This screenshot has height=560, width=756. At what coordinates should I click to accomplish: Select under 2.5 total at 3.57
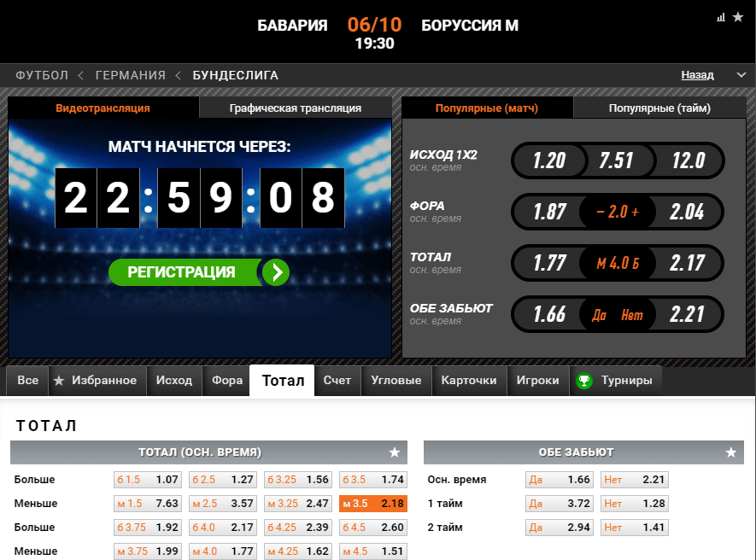[x=223, y=504]
